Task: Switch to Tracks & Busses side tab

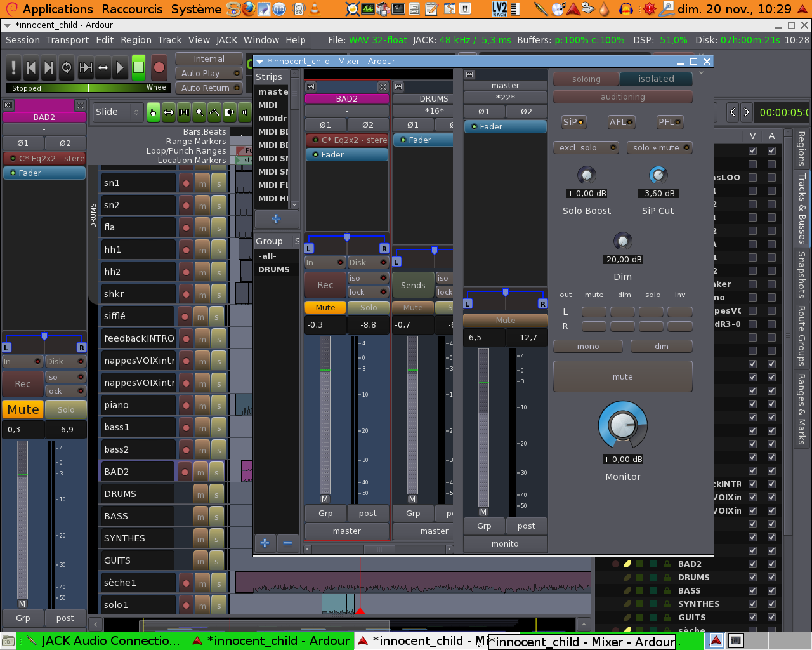Action: (802, 208)
